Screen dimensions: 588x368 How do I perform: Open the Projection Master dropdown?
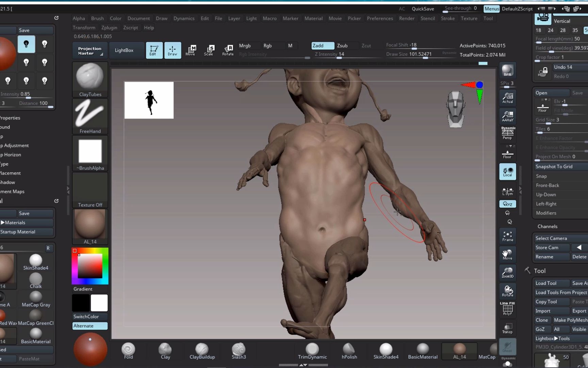pos(90,50)
